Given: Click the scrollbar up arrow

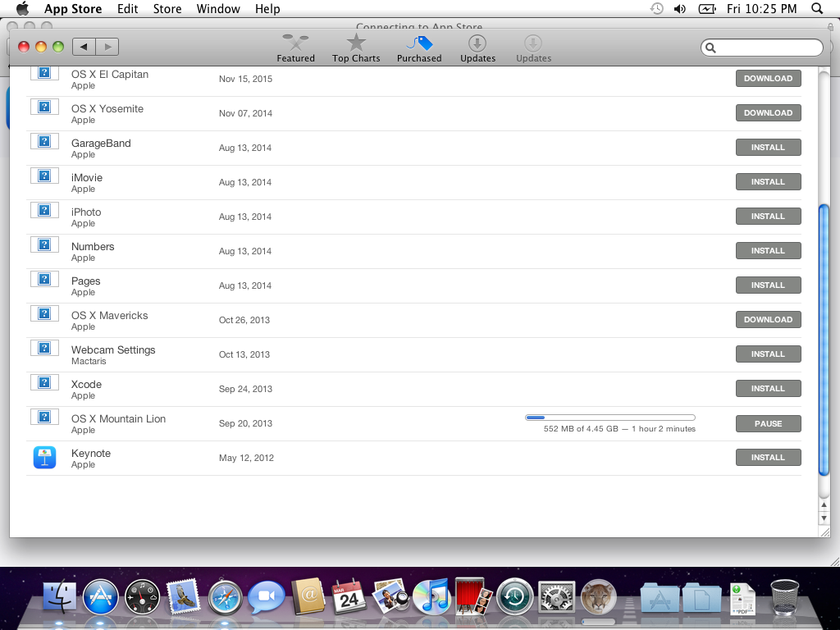Looking at the screenshot, I should [x=824, y=505].
